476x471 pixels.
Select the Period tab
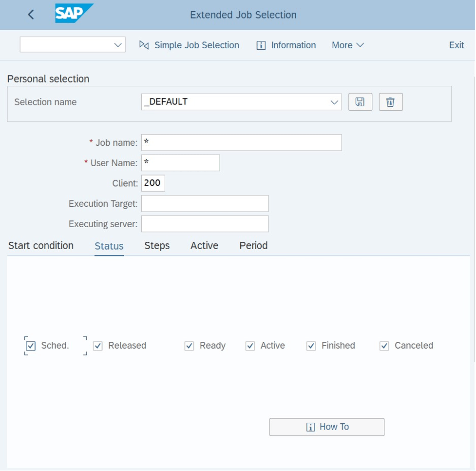(x=253, y=245)
